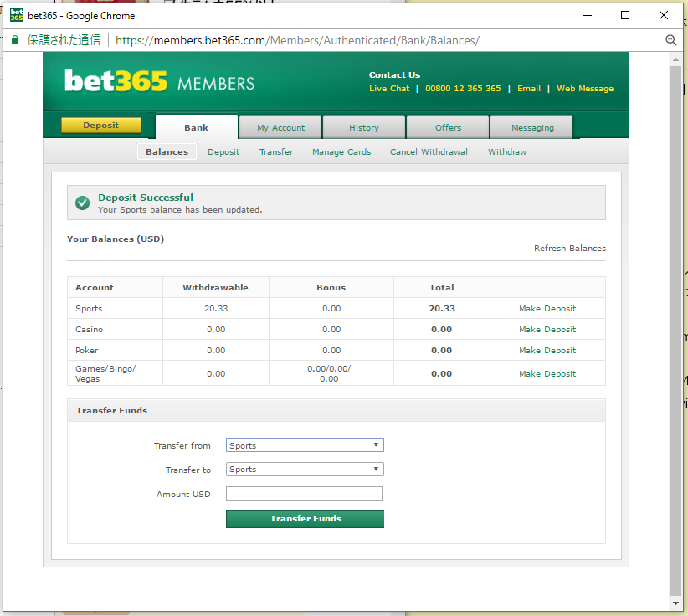The image size is (688, 616).
Task: Click the phone number 00800 12 365 365
Action: (463, 88)
